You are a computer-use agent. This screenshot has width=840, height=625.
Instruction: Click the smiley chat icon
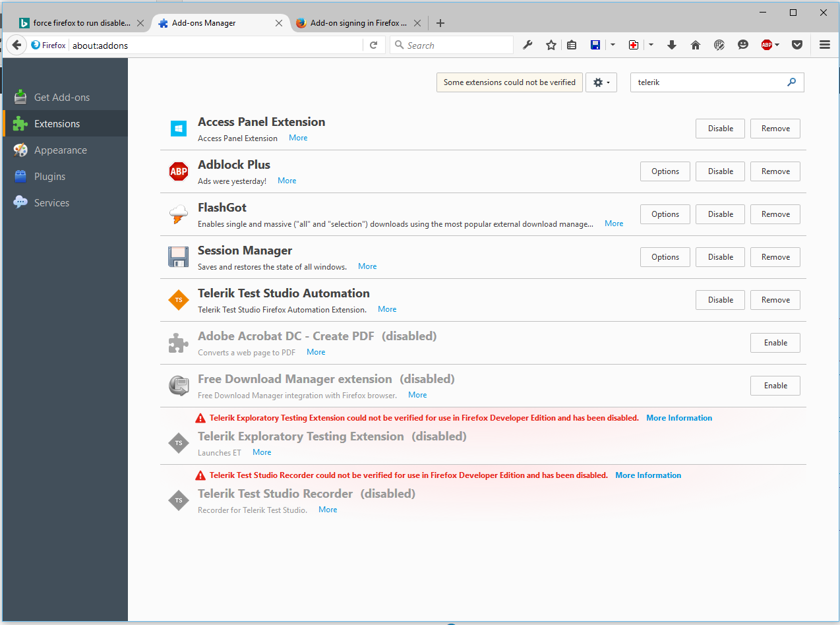(x=743, y=45)
